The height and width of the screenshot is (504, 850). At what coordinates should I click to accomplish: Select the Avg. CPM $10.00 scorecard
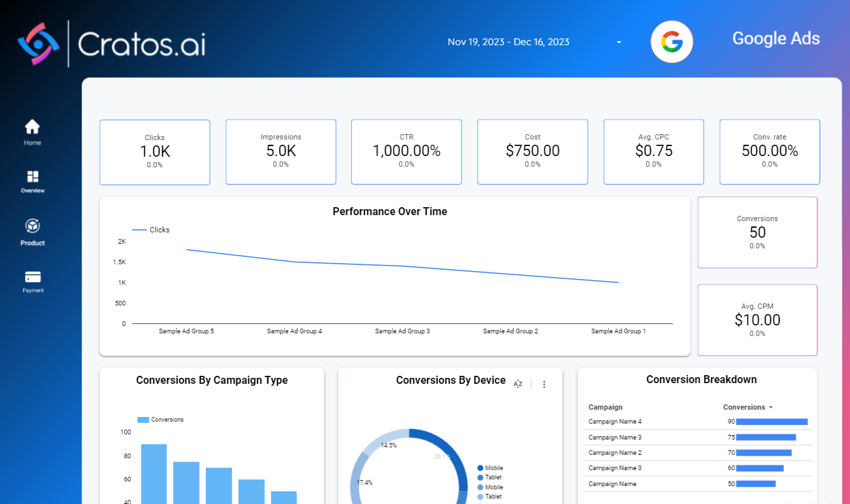pyautogui.click(x=758, y=320)
